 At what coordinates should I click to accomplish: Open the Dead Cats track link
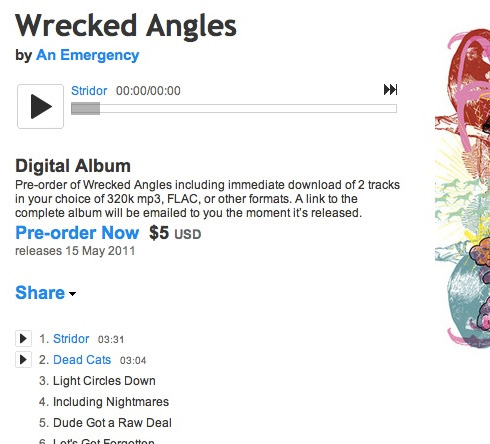pyautogui.click(x=82, y=360)
